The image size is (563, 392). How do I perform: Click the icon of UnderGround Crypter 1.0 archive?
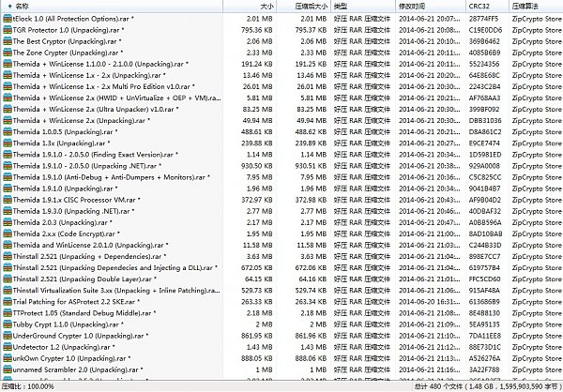tap(8, 336)
